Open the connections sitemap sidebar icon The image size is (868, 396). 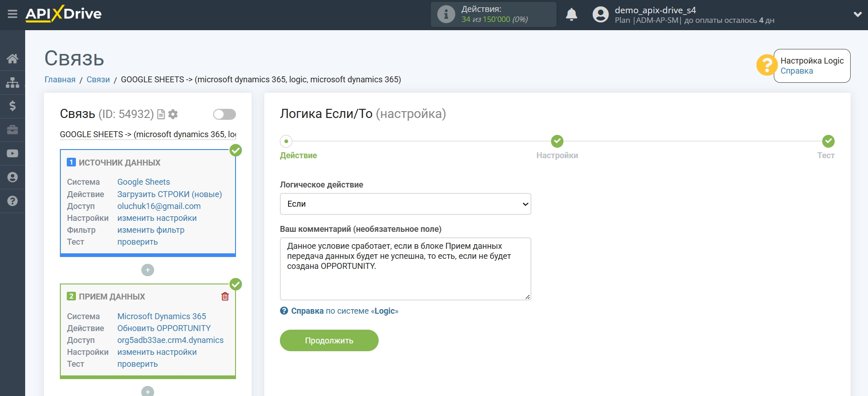12,82
